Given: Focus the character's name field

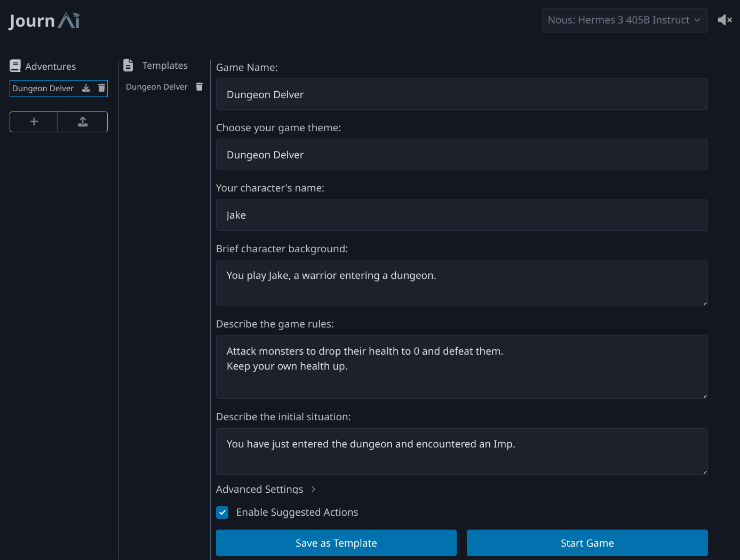Looking at the screenshot, I should pos(461,215).
